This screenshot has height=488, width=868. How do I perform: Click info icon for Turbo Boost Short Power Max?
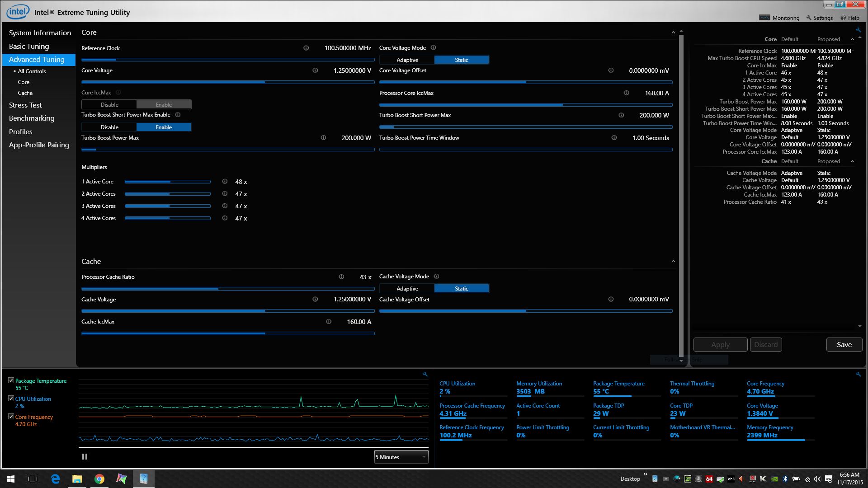621,115
